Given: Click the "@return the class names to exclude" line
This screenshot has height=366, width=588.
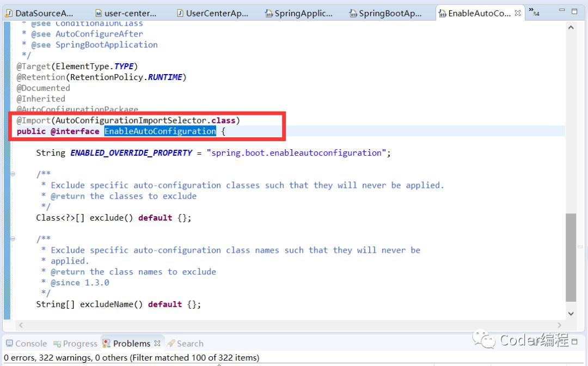Looking at the screenshot, I should click(133, 272).
